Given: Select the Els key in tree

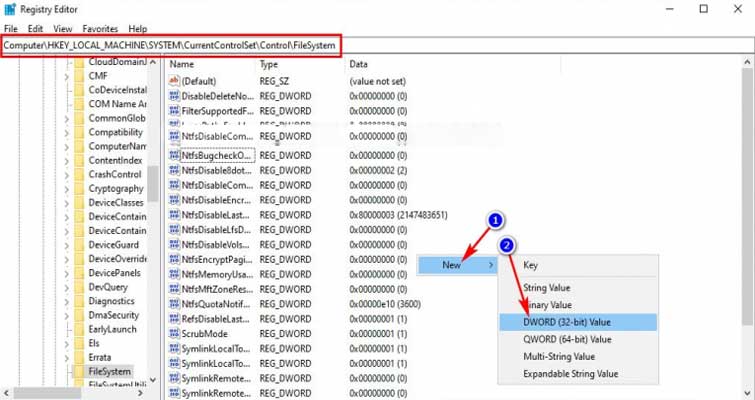Looking at the screenshot, I should click(94, 343).
